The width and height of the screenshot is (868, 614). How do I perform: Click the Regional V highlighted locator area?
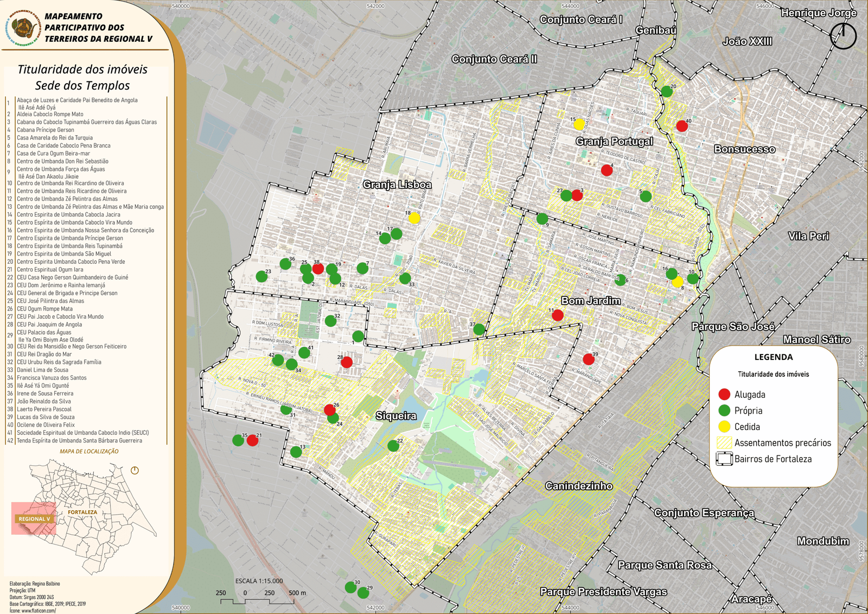pos(34,518)
